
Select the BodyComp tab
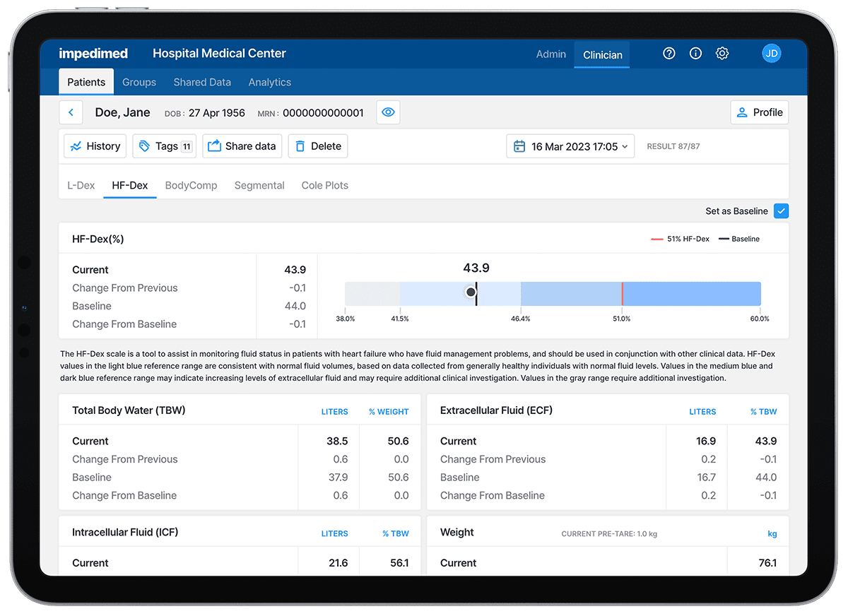(191, 185)
